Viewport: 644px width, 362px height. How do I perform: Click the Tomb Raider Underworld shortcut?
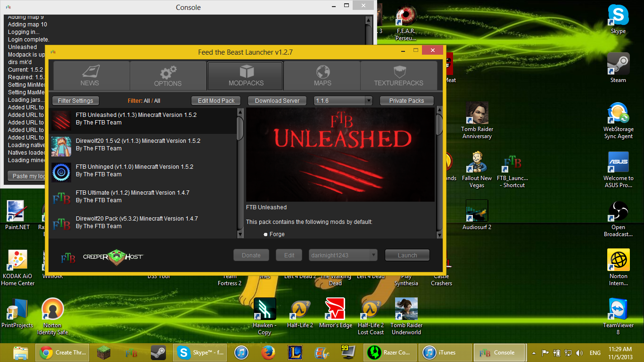406,316
